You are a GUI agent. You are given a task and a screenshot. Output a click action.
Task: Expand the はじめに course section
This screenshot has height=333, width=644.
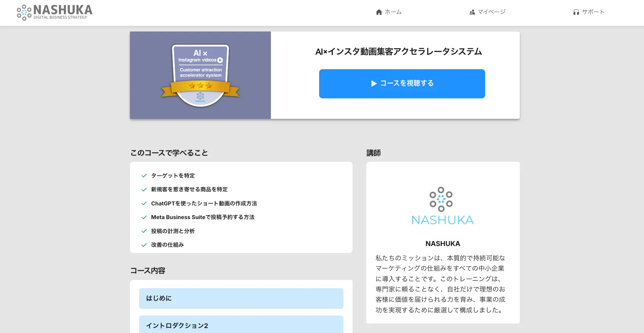241,298
